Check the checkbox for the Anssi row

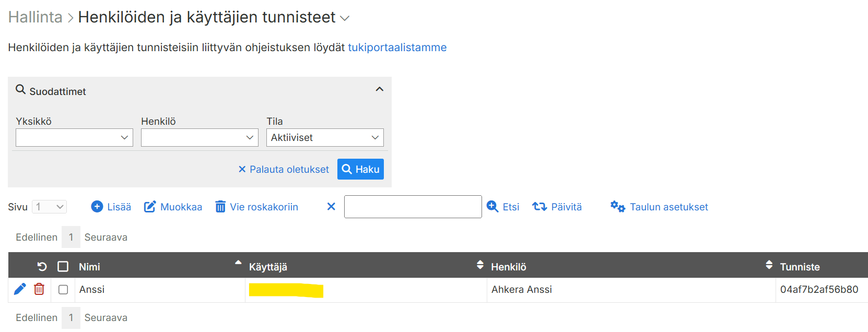(63, 290)
